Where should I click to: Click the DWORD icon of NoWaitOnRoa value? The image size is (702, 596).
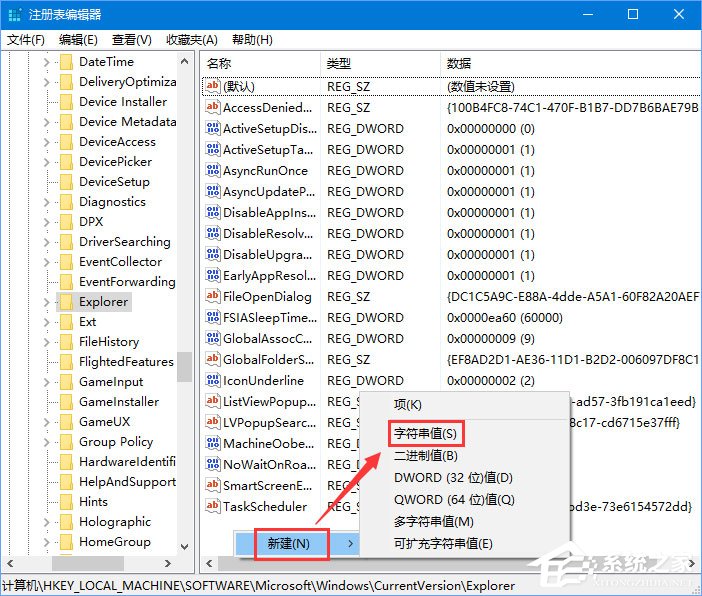212,464
